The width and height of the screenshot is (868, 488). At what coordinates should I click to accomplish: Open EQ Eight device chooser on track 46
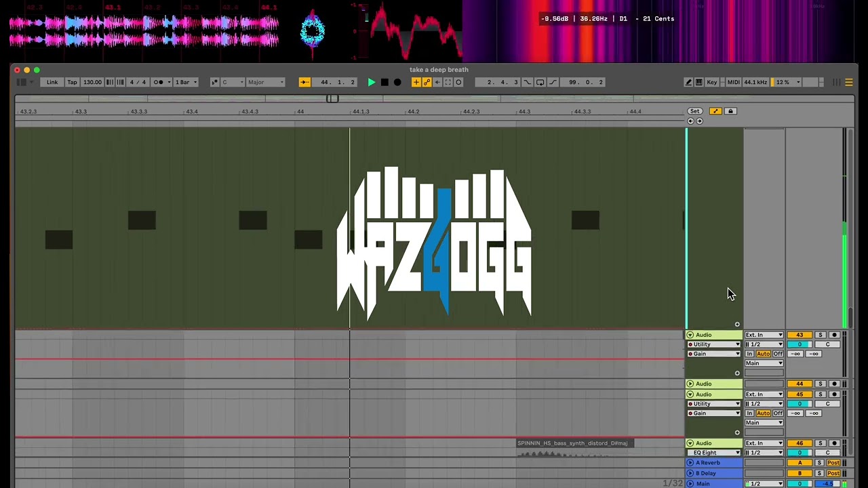[x=713, y=453]
